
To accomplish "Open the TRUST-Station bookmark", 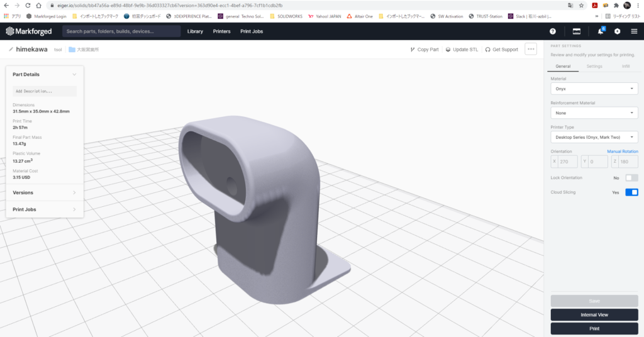I will coord(486,16).
